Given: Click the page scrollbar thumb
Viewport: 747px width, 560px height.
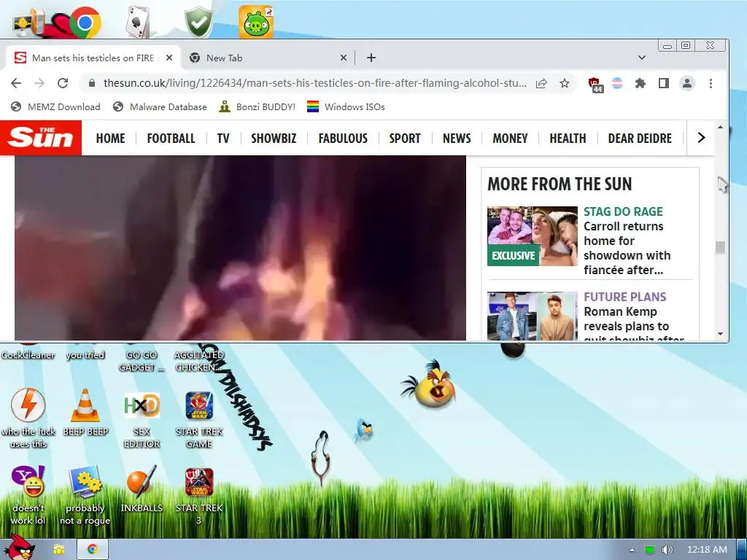Looking at the screenshot, I should (x=720, y=248).
